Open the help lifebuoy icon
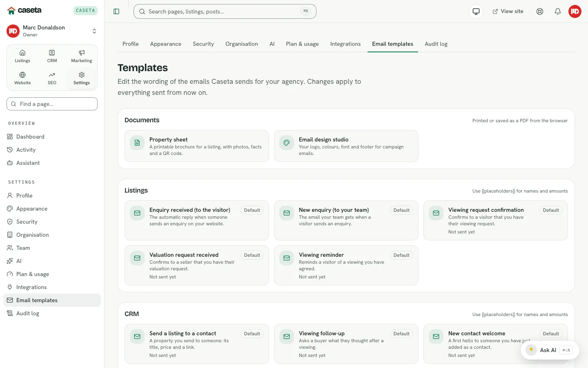Viewport: 588px width, 368px height. click(x=540, y=11)
